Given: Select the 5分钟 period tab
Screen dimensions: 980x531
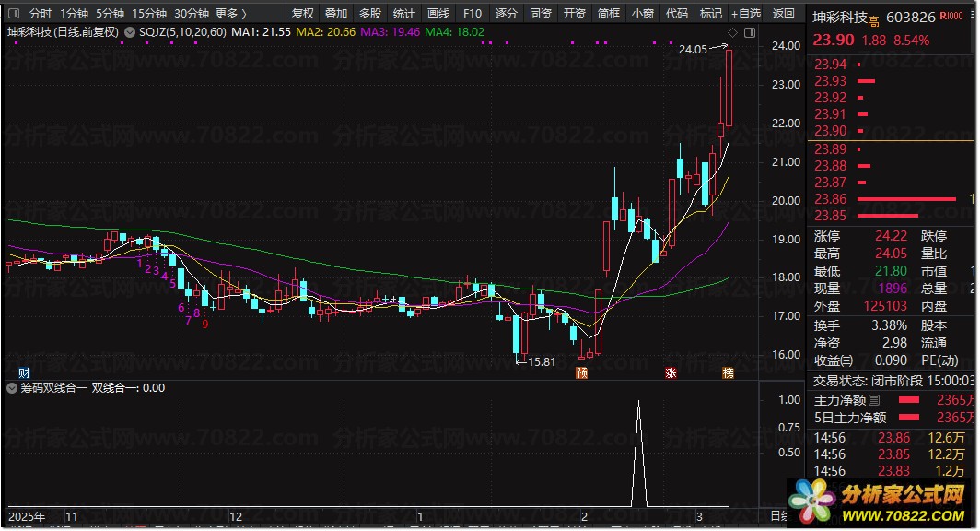Looking at the screenshot, I should (x=110, y=13).
